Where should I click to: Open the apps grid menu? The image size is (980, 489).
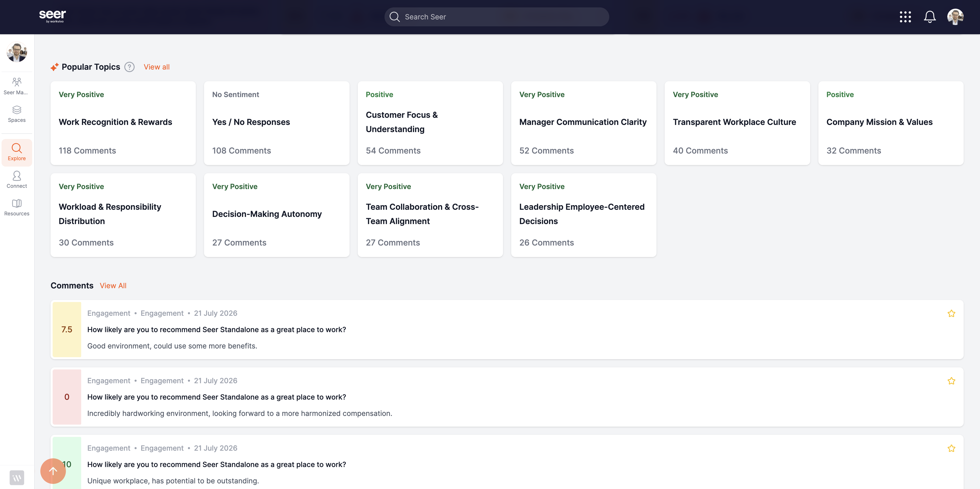[905, 17]
